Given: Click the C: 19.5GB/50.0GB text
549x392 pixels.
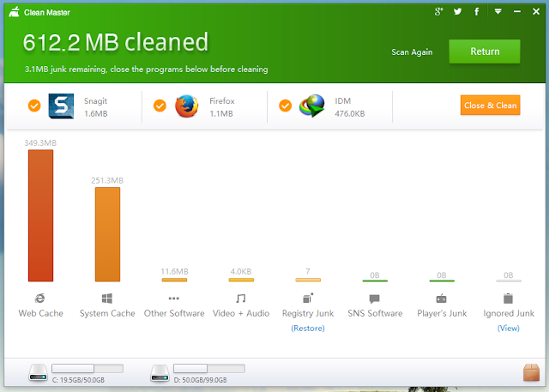Looking at the screenshot, I should pyautogui.click(x=78, y=380).
